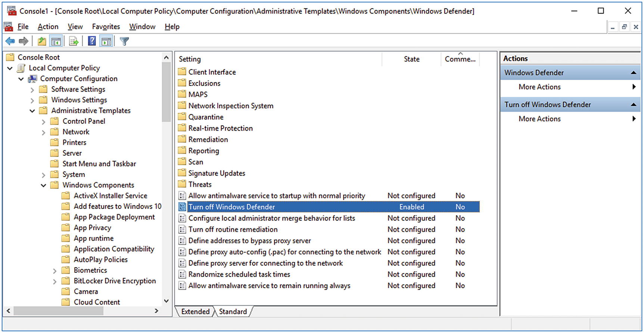Click the tree pane vertical scrollbar thumb
Image resolution: width=644 pixels, height=333 pixels.
(x=166, y=92)
